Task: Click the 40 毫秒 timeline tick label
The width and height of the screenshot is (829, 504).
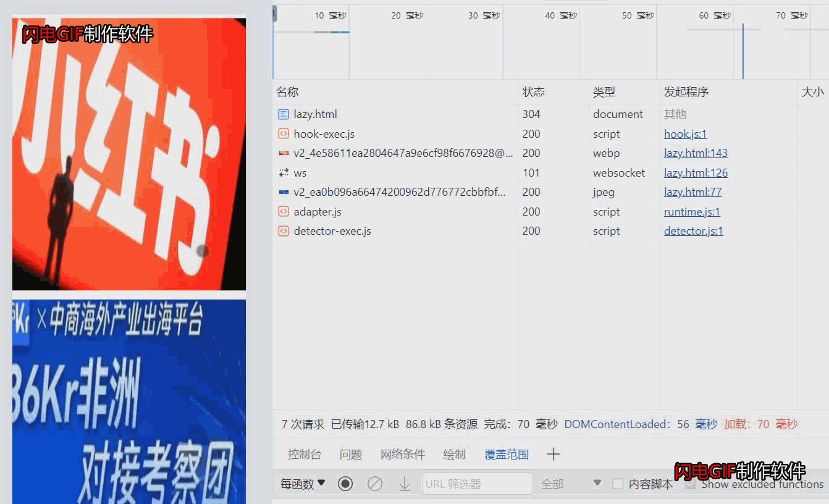Action: coord(561,15)
